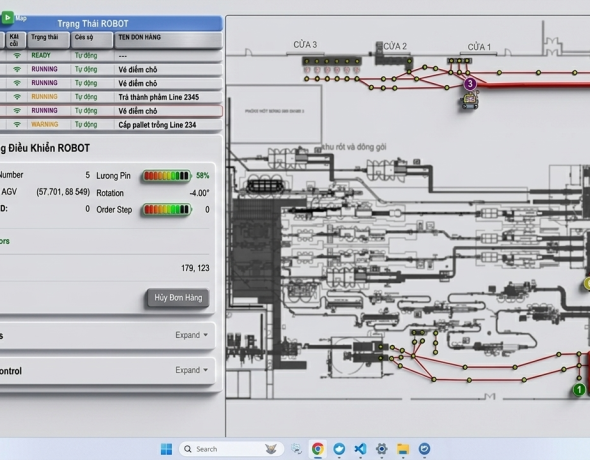Screen dimensions: 590x460
Task: Click the Rotation value -4.00°
Action: [199, 193]
